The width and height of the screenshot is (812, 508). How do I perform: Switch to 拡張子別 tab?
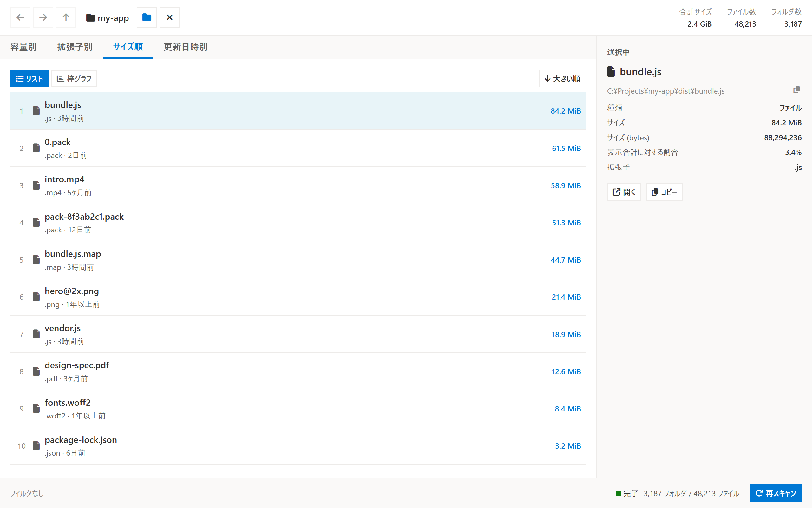pos(75,47)
